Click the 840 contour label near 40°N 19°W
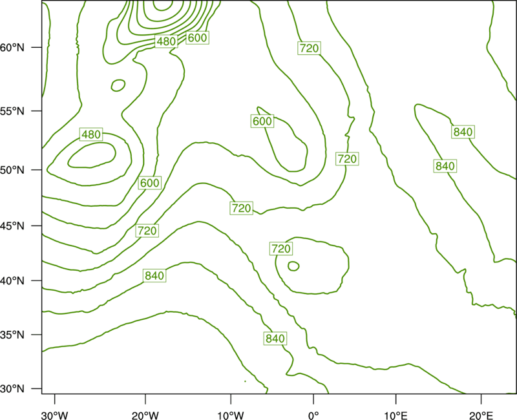Image resolution: width=517 pixels, height=420 pixels. [154, 276]
